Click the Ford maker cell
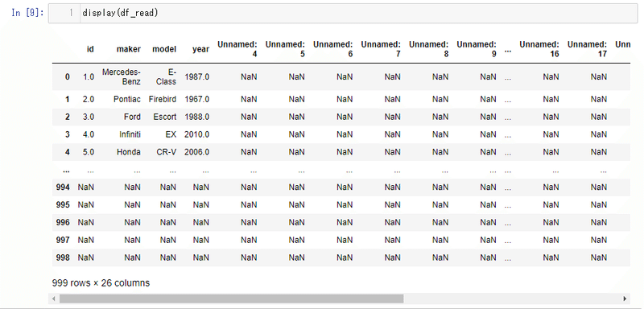Viewport: 644px width, 309px height. [x=132, y=117]
